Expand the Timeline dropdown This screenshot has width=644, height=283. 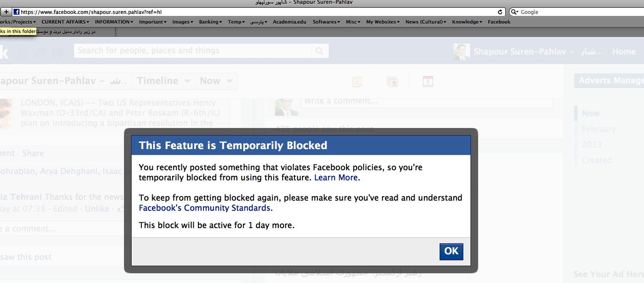(163, 81)
